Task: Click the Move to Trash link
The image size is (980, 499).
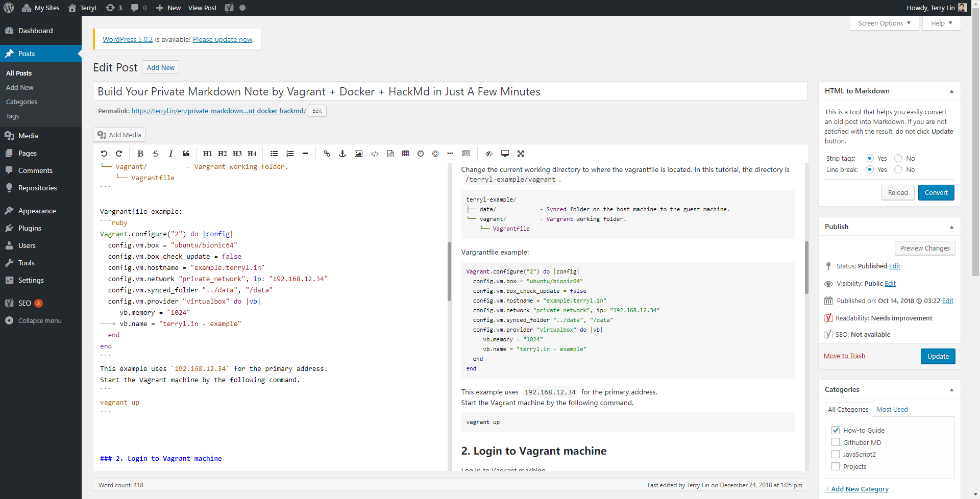Action: [x=844, y=356]
